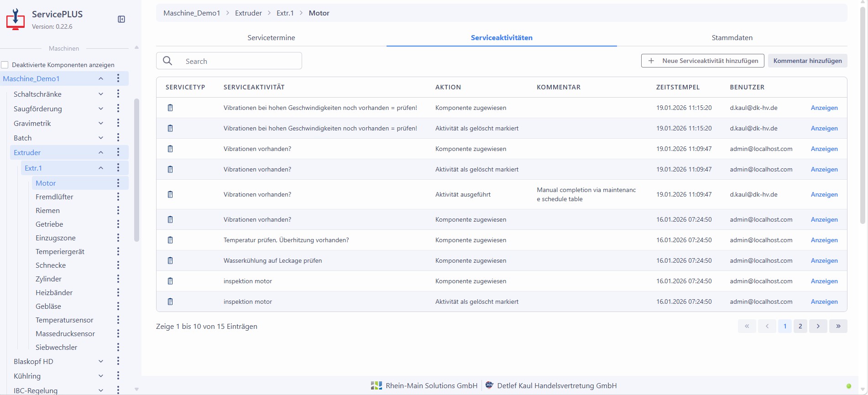
Task: Enable Deaktivierte Komponenten anzeigen checkbox
Action: click(x=5, y=65)
